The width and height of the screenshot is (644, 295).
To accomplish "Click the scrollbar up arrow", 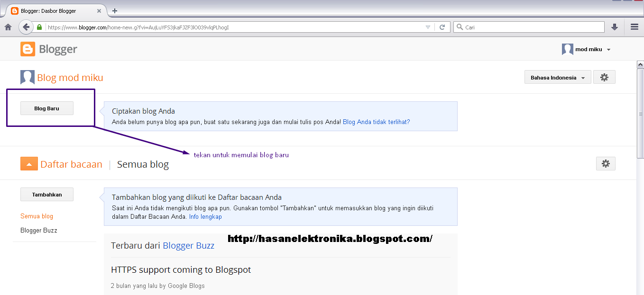I will coord(640,64).
